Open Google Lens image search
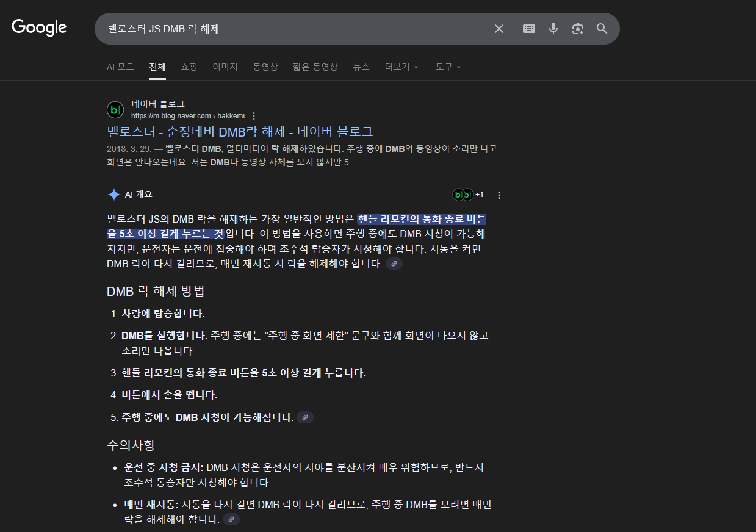This screenshot has height=532, width=756. pyautogui.click(x=578, y=29)
